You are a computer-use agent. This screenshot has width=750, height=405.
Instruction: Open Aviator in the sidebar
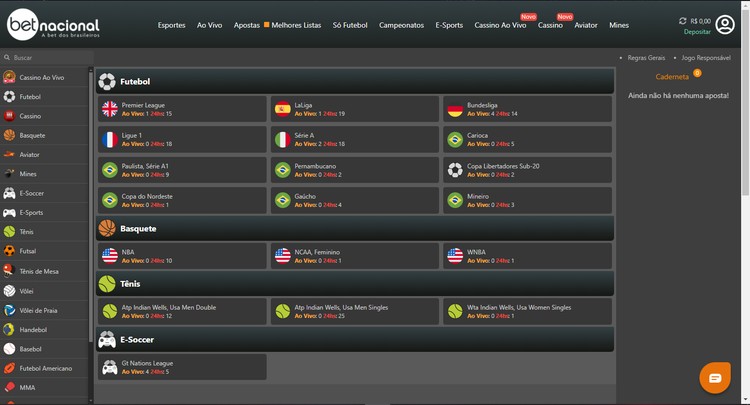[44, 154]
